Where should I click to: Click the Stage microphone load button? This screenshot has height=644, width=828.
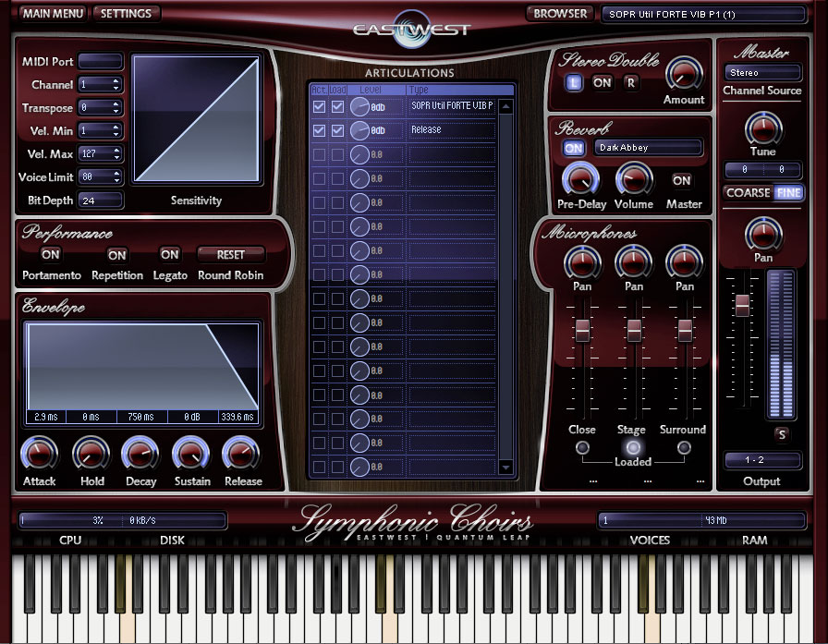pyautogui.click(x=633, y=448)
